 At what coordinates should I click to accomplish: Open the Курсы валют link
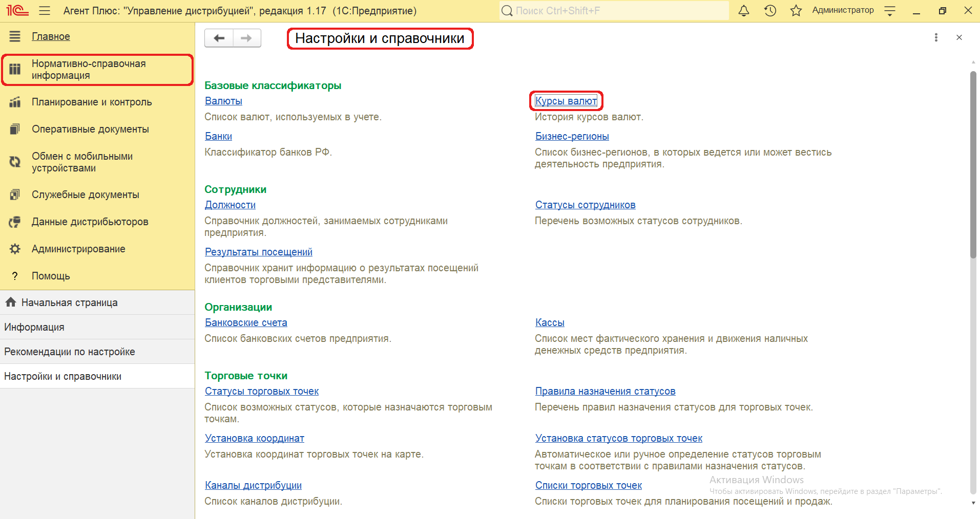click(x=566, y=101)
